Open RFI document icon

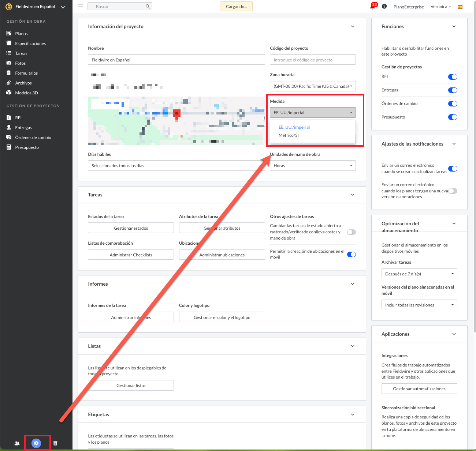[x=9, y=117]
